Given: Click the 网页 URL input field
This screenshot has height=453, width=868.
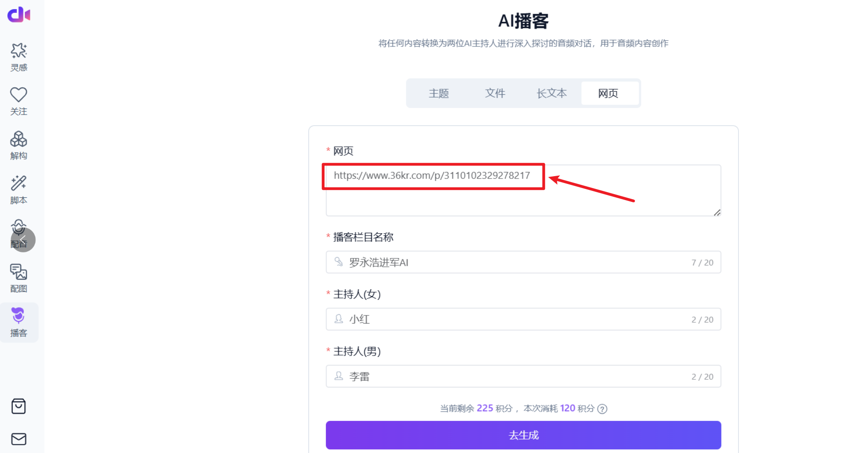Looking at the screenshot, I should coord(523,190).
